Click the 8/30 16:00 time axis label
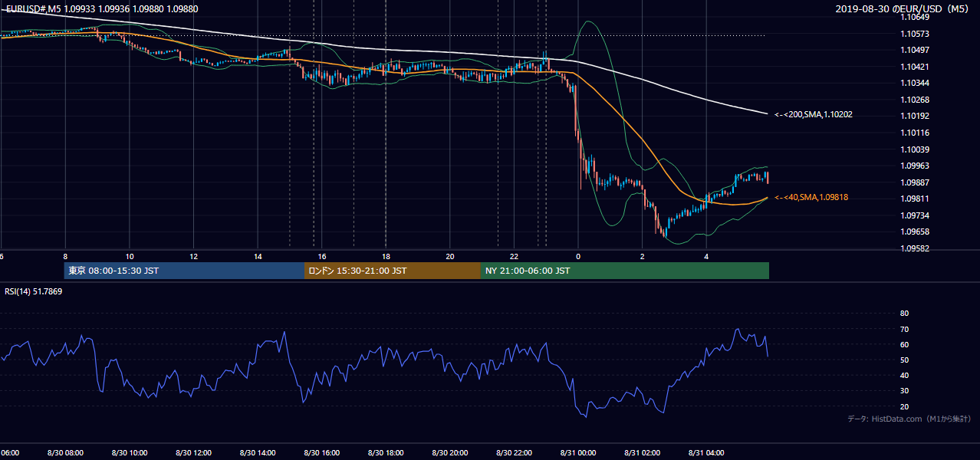 321,453
